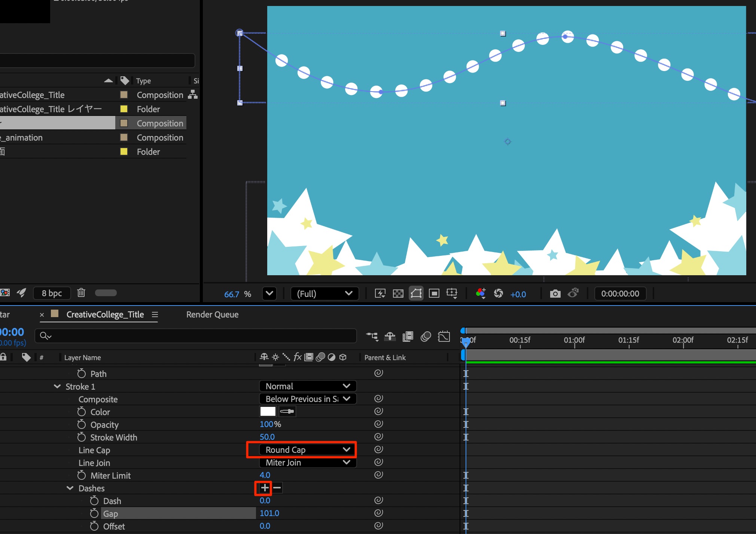Open the channel and color management icon
Screen dimensions: 756x534
[x=481, y=294]
